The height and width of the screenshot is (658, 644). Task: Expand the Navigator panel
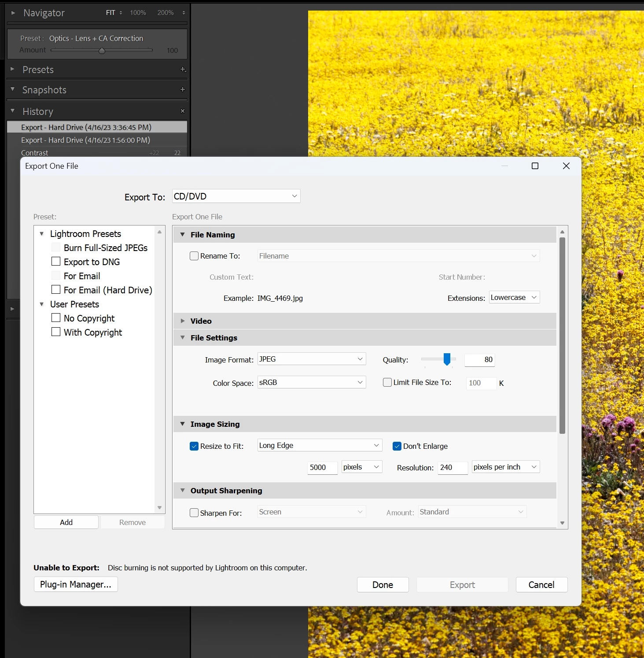pyautogui.click(x=13, y=13)
